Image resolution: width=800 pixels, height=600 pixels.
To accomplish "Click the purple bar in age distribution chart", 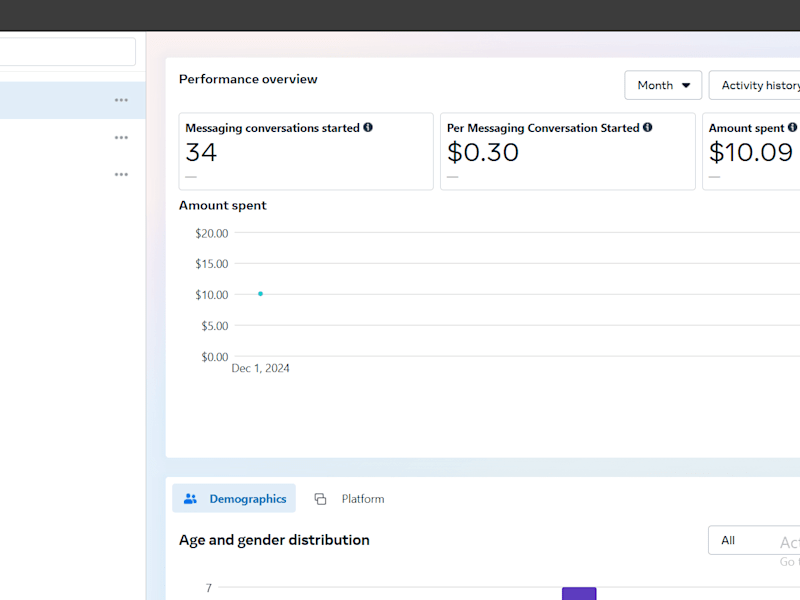I will click(579, 593).
